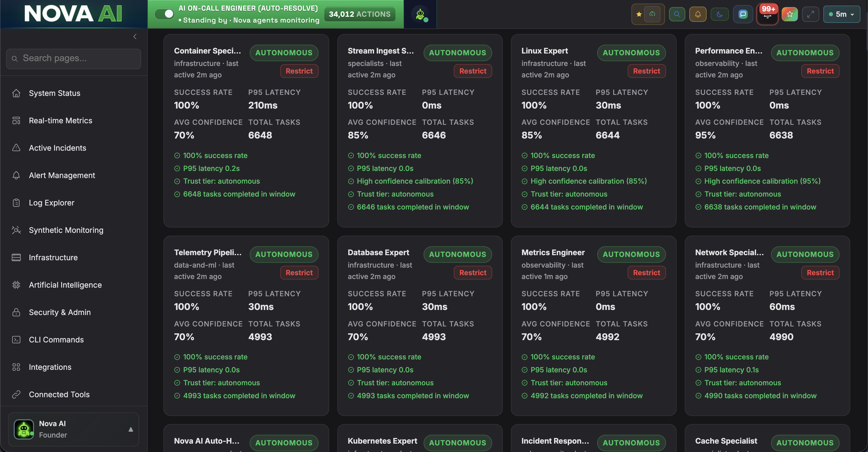868x452 pixels.
Task: Click the rainbow star icon
Action: [790, 14]
